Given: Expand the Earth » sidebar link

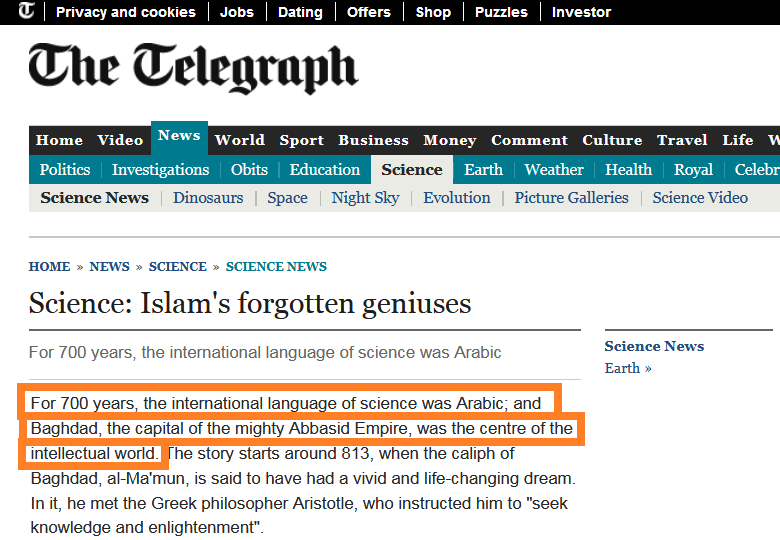Looking at the screenshot, I should 628,368.
